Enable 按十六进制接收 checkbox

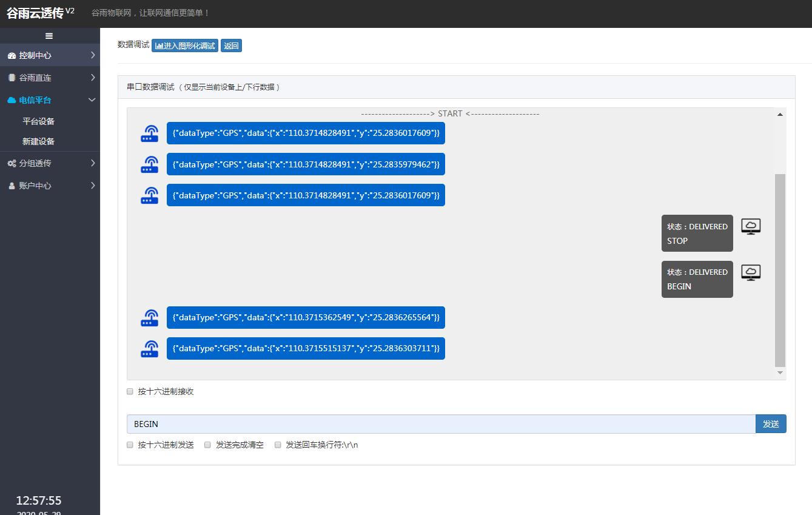click(130, 391)
